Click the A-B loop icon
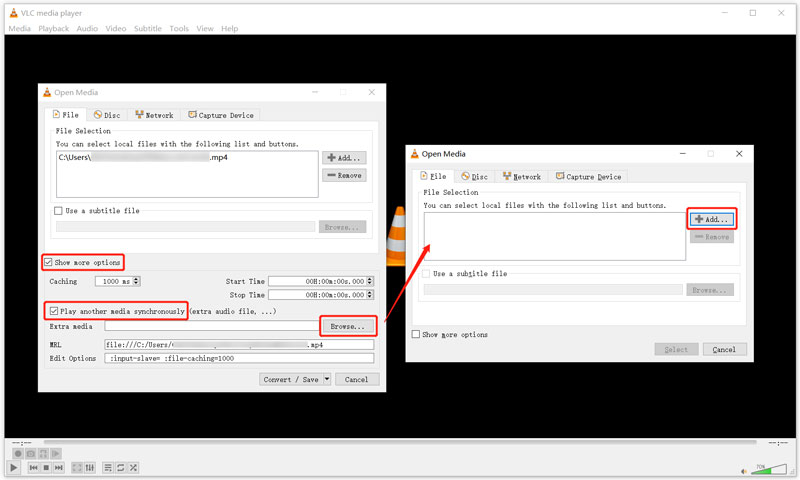Image resolution: width=800 pixels, height=480 pixels. point(43,453)
